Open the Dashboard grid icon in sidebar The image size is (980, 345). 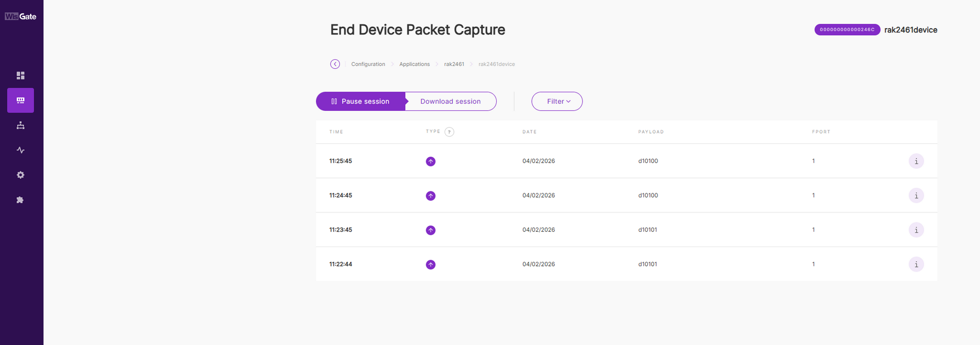(x=20, y=76)
